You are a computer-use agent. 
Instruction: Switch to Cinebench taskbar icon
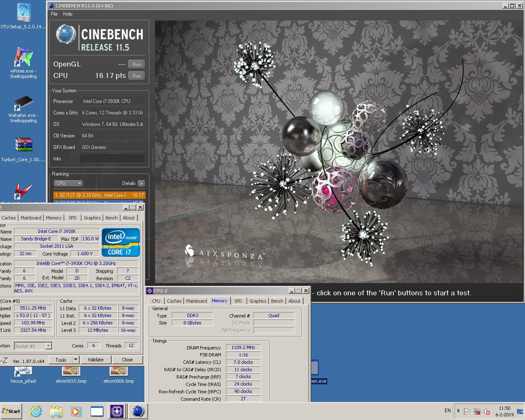(138, 411)
